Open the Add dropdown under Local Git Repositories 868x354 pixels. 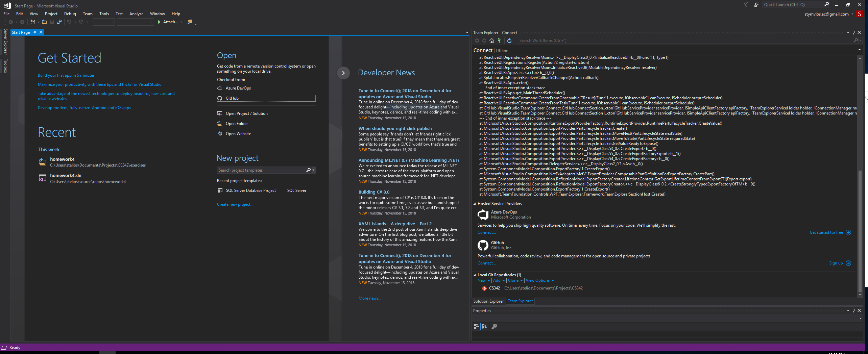[499, 280]
